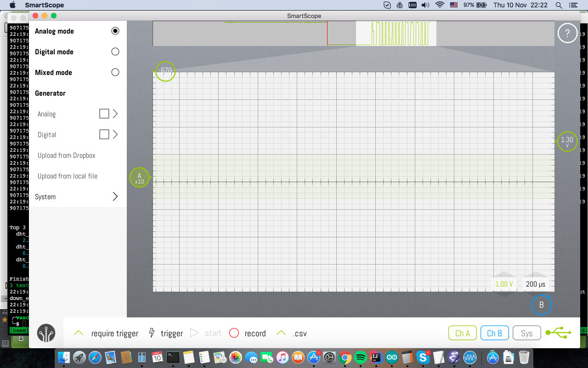This screenshot has width=588, height=368.
Task: Click the Wi-Fi status icon
Action: (x=440, y=5)
